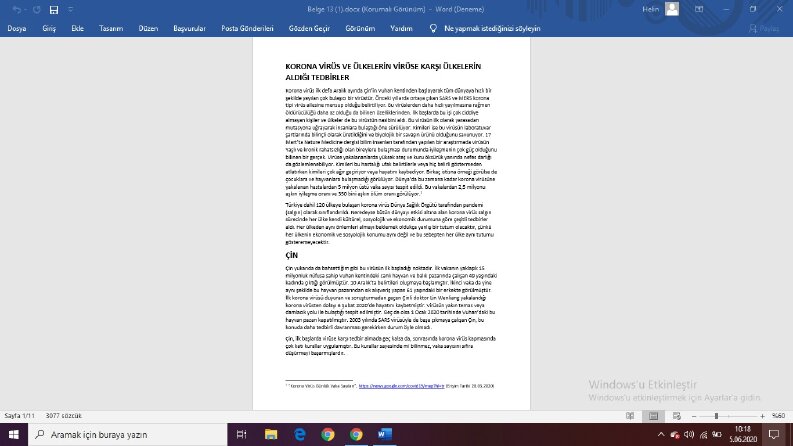793x446 pixels.
Task: Open Task View in the taskbar
Action: (241, 434)
